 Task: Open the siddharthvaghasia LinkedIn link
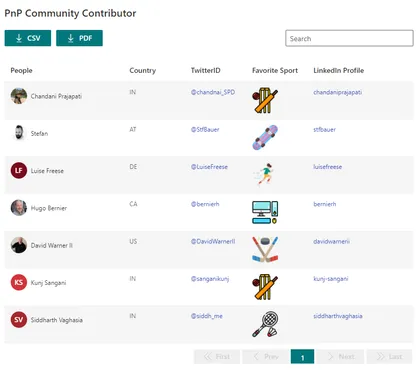(x=338, y=316)
